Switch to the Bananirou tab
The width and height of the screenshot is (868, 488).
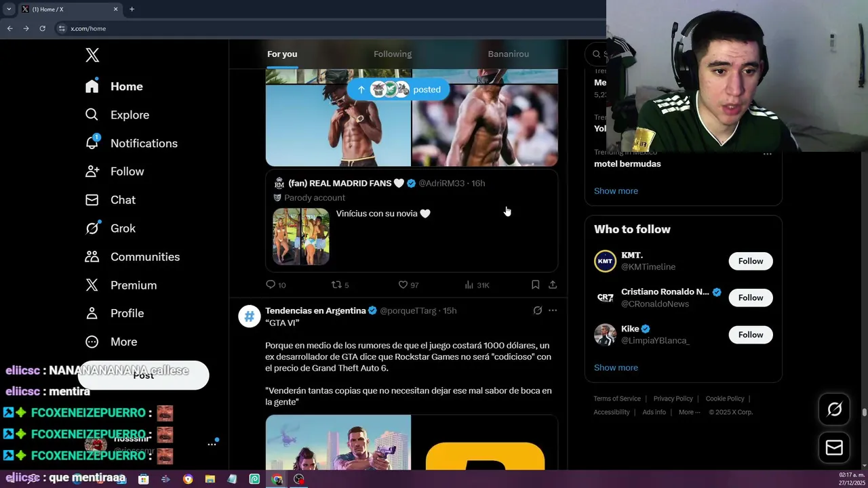509,54
